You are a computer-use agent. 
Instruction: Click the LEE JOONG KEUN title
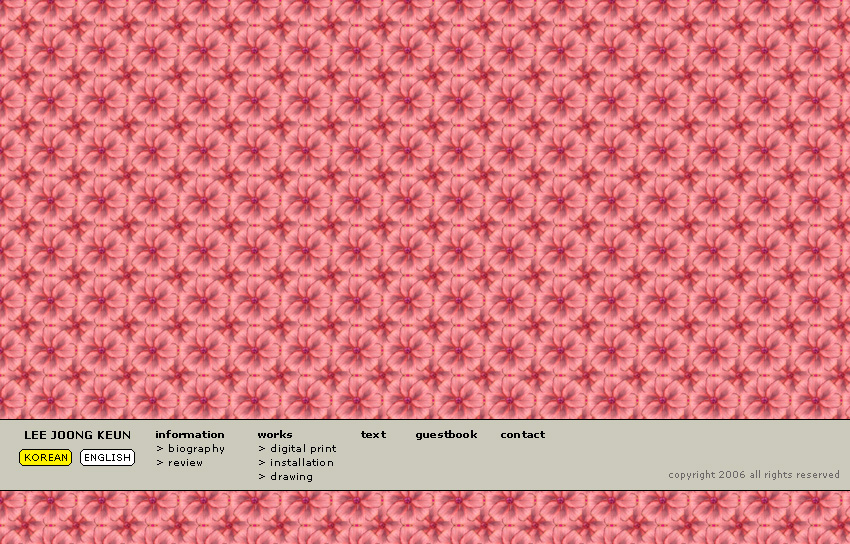point(78,435)
